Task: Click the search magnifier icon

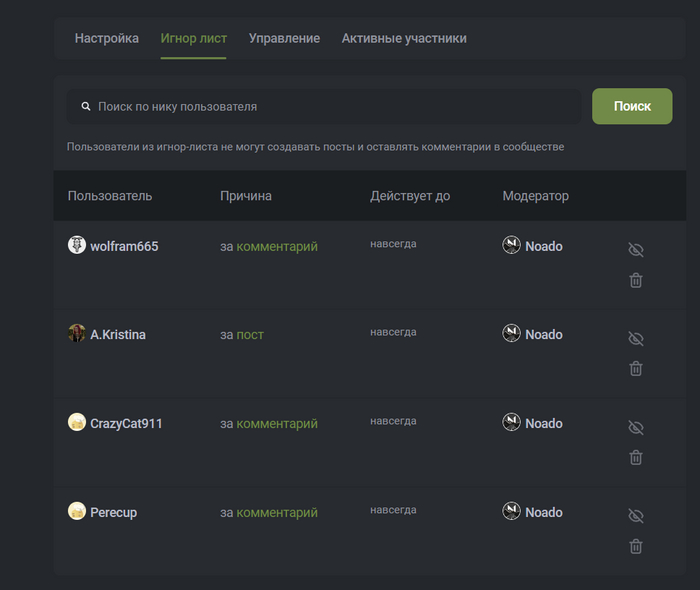Action: click(86, 106)
